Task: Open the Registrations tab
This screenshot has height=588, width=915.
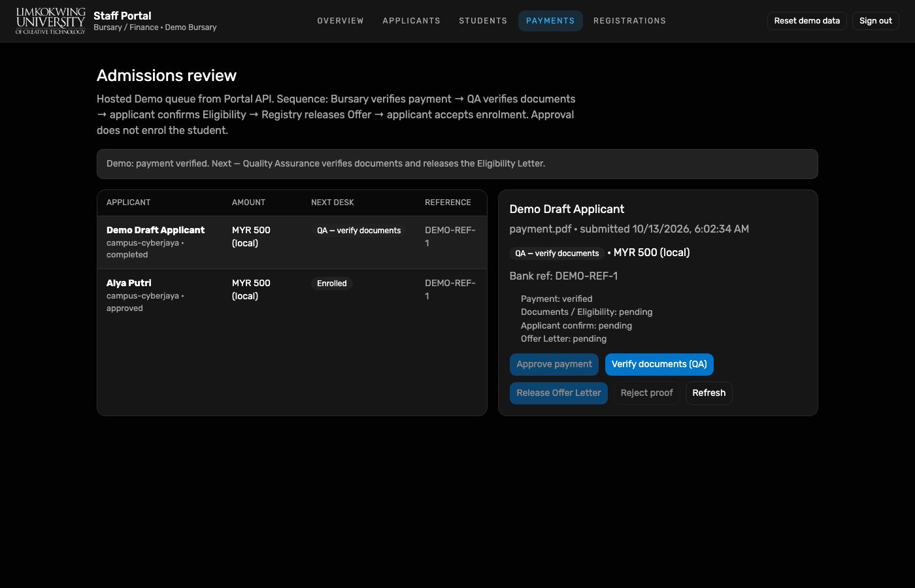Action: 630,21
